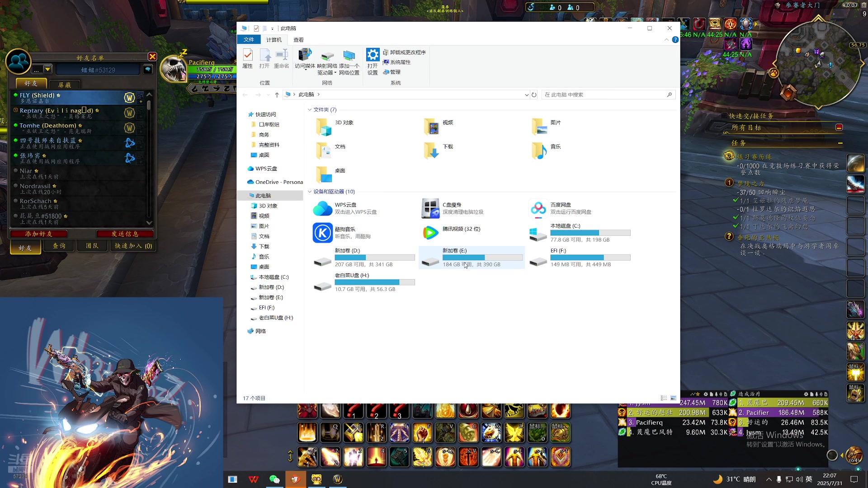Click 系统属性 in ribbon

click(x=397, y=62)
